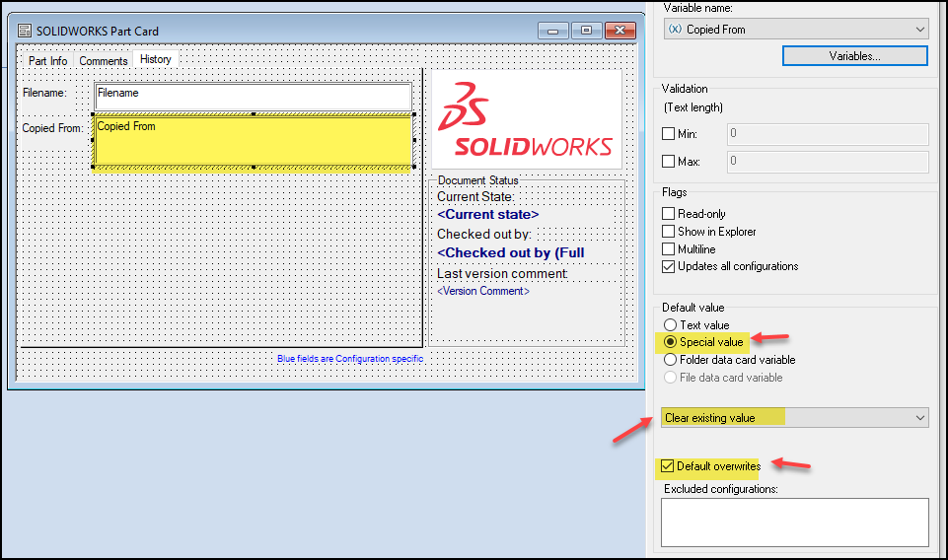Choose Folder data card variable option

[670, 361]
